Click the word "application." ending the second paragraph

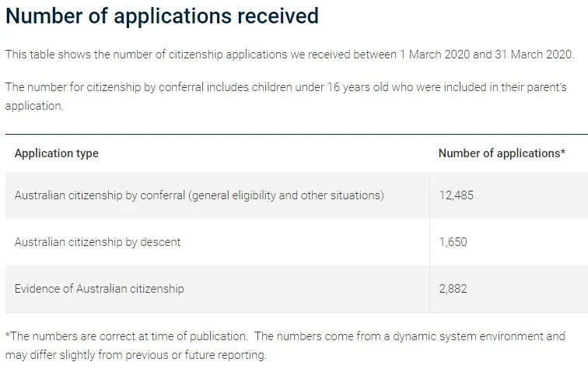click(33, 105)
